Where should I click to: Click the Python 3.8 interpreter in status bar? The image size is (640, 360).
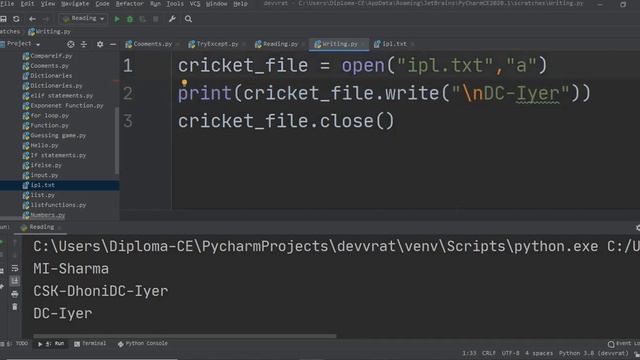point(594,353)
